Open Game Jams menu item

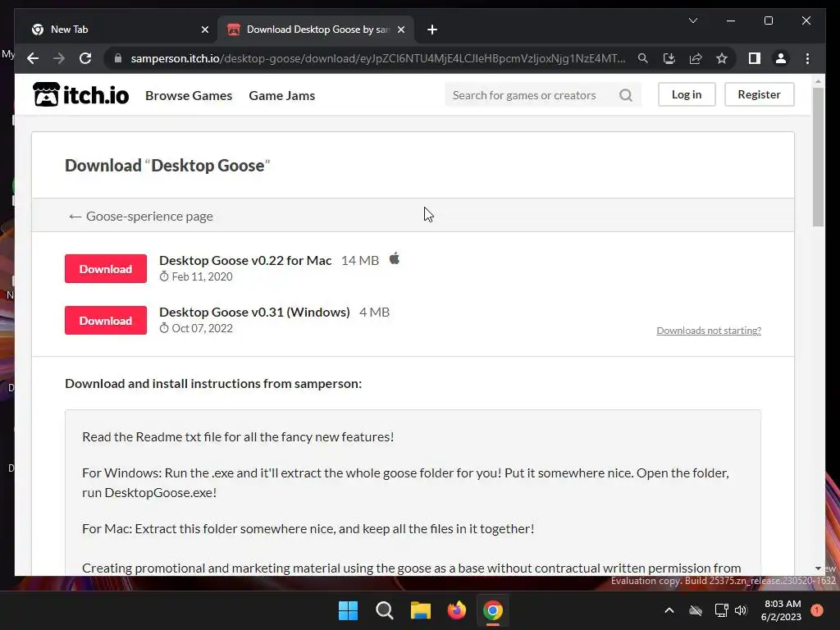pyautogui.click(x=282, y=95)
